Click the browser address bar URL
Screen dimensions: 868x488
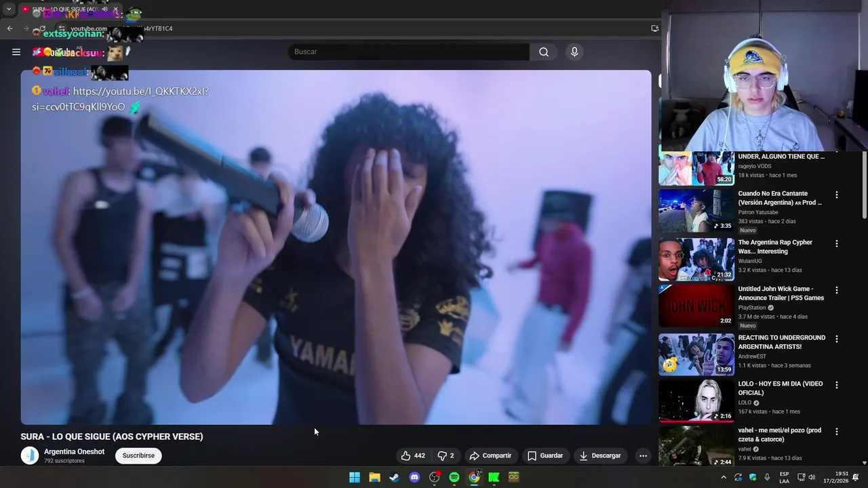(x=121, y=28)
